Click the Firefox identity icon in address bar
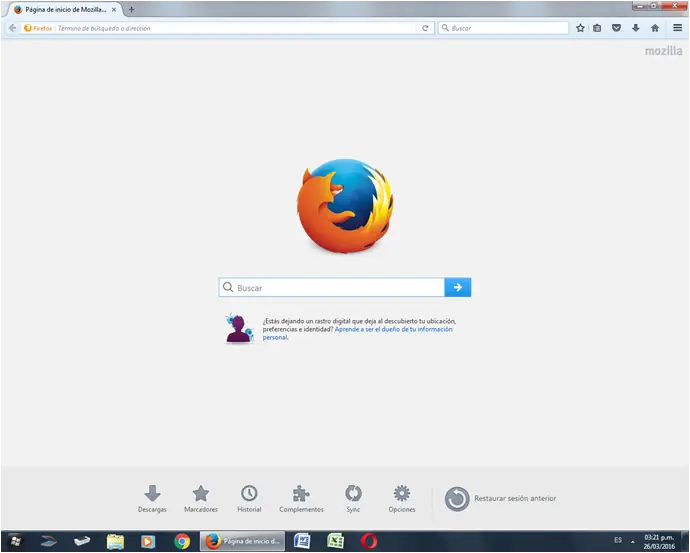Viewport: 690px width, 553px height. click(x=38, y=28)
